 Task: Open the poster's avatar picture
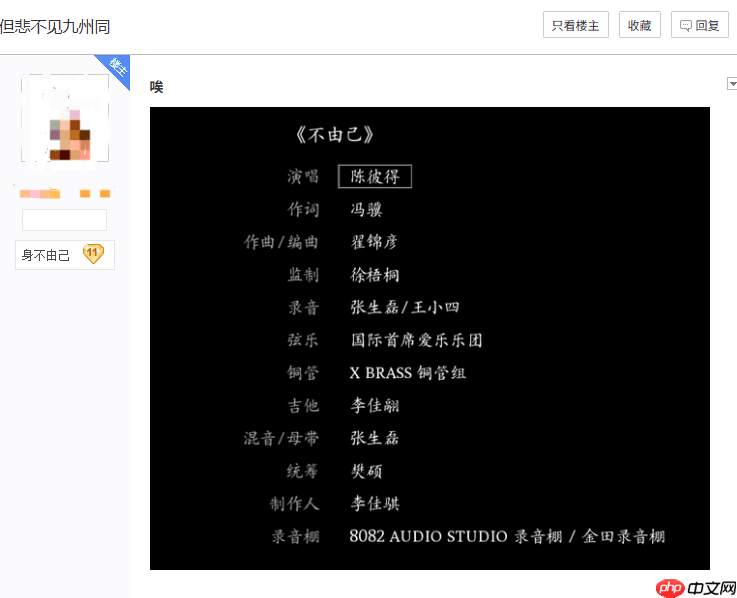coord(65,118)
